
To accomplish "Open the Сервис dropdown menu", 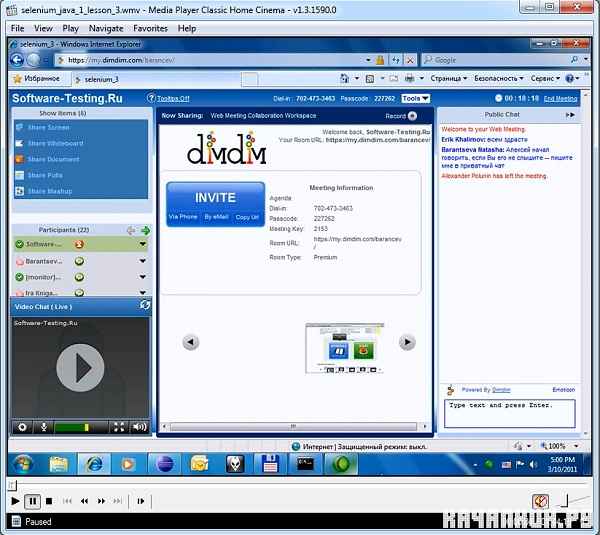I will point(545,78).
